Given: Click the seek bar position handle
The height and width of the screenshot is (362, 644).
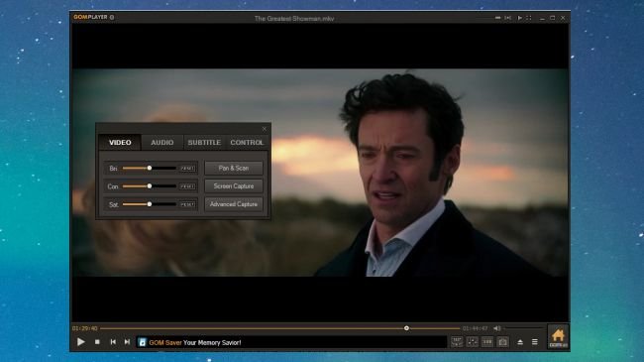Looking at the screenshot, I should point(406,328).
